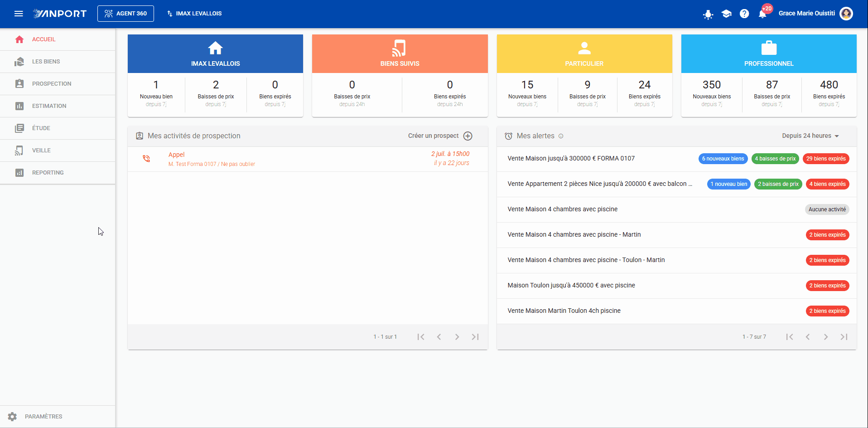Click the Aucune activité badge
This screenshot has height=428, width=868.
coord(827,209)
